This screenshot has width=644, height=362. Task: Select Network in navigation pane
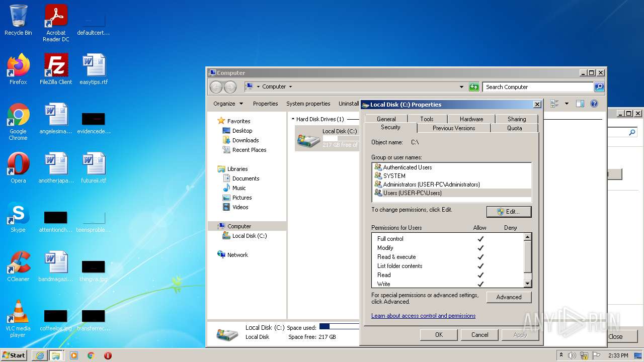coord(237,255)
